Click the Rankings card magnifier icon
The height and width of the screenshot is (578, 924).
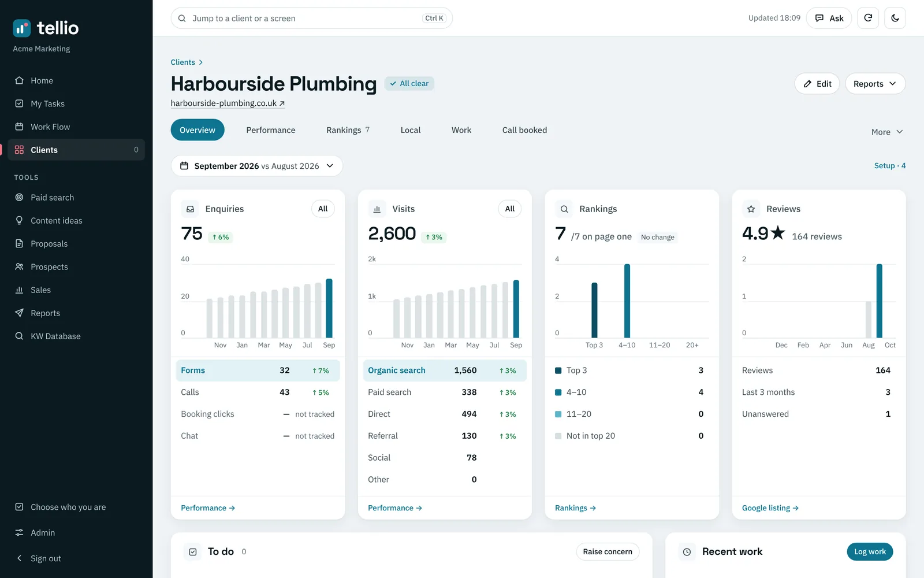(564, 209)
